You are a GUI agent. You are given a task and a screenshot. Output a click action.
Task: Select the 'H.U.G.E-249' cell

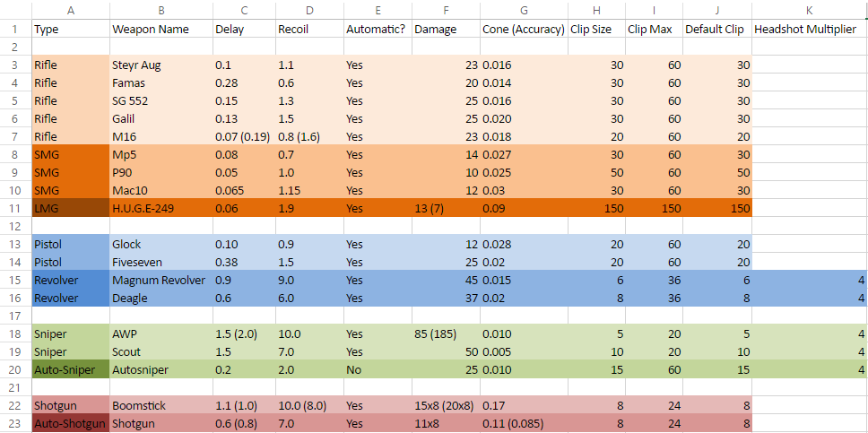coord(161,209)
